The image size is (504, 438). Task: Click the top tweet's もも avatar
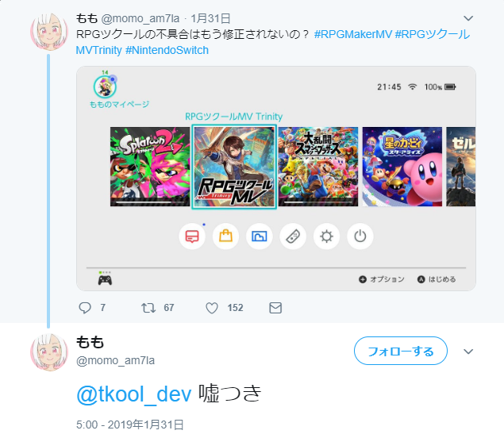click(x=49, y=32)
